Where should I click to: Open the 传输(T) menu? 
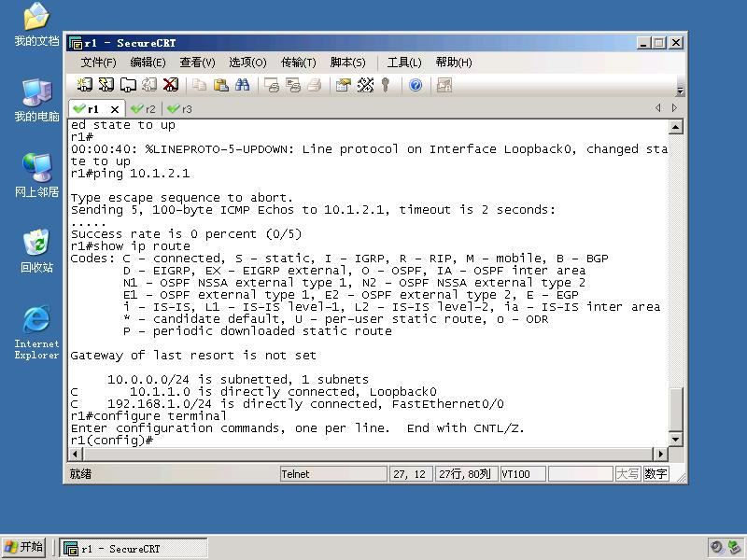[x=299, y=63]
